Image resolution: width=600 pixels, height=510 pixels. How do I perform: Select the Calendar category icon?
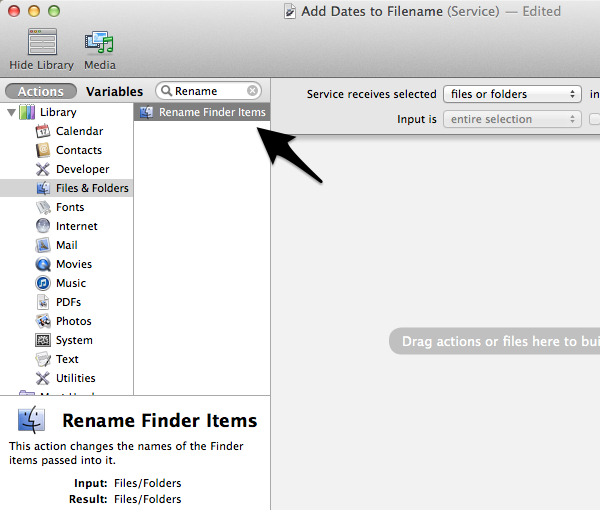click(43, 131)
